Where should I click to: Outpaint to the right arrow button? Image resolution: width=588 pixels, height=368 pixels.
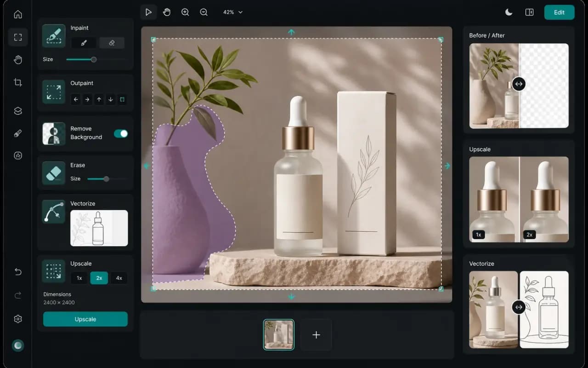tap(87, 99)
